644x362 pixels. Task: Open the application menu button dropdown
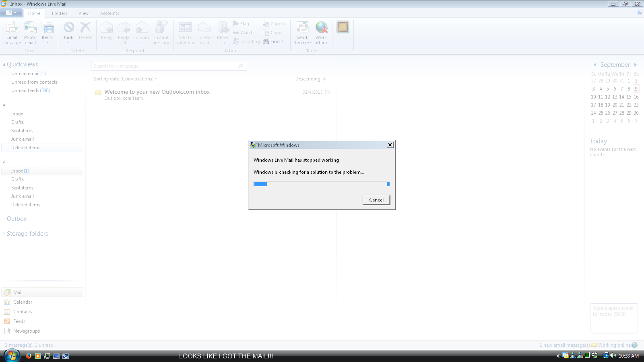click(11, 13)
